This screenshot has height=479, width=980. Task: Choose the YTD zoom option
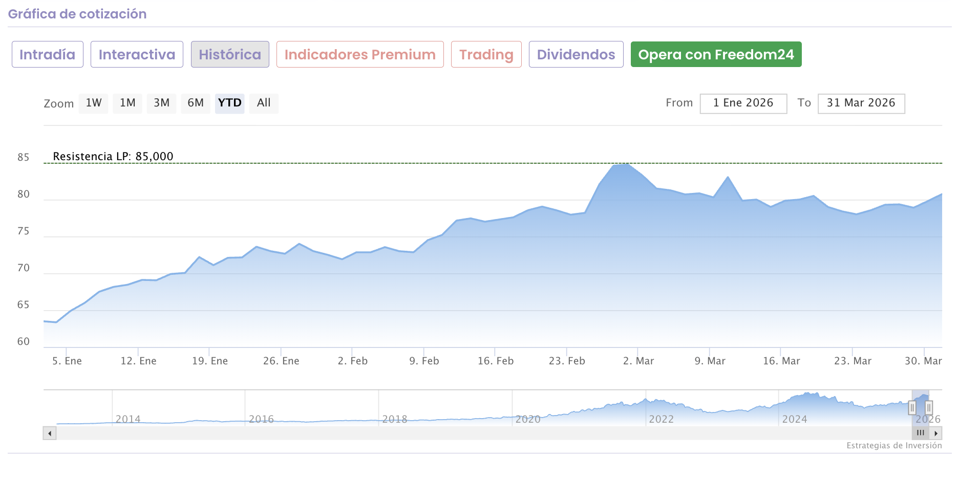point(229,103)
